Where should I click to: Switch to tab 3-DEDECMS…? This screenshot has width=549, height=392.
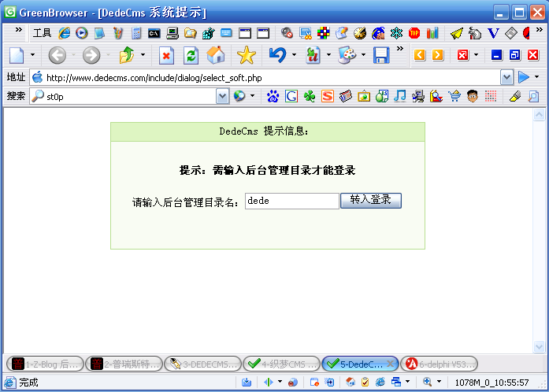(x=202, y=364)
